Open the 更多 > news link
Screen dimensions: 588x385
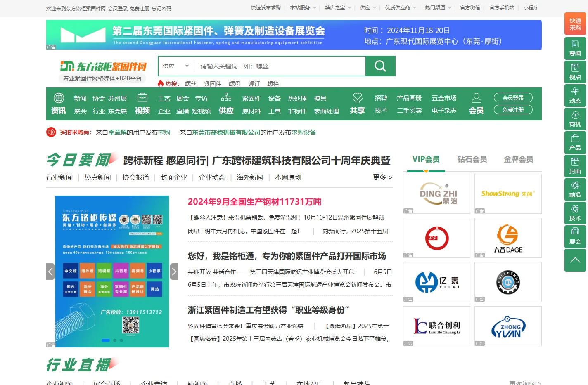(x=383, y=177)
